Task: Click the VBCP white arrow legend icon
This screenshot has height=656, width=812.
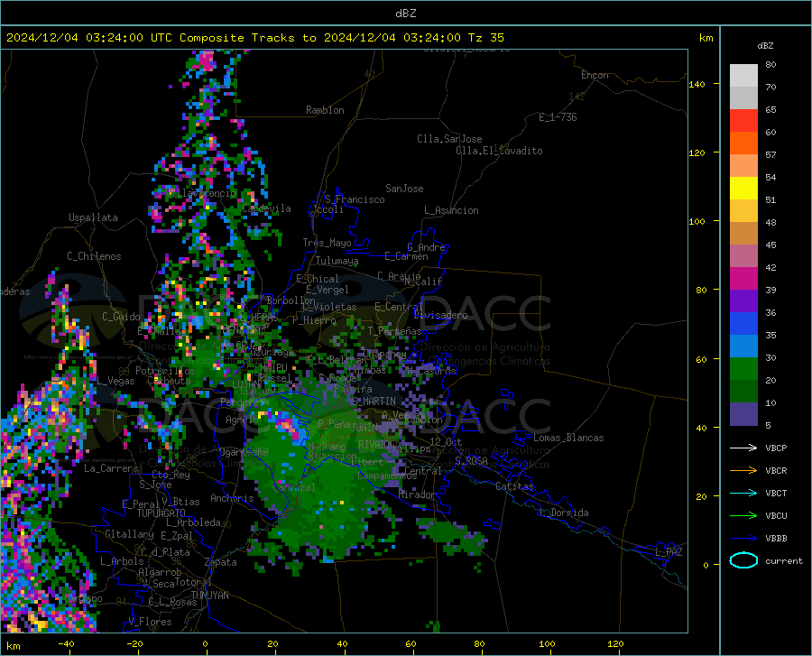Action: tap(743, 448)
